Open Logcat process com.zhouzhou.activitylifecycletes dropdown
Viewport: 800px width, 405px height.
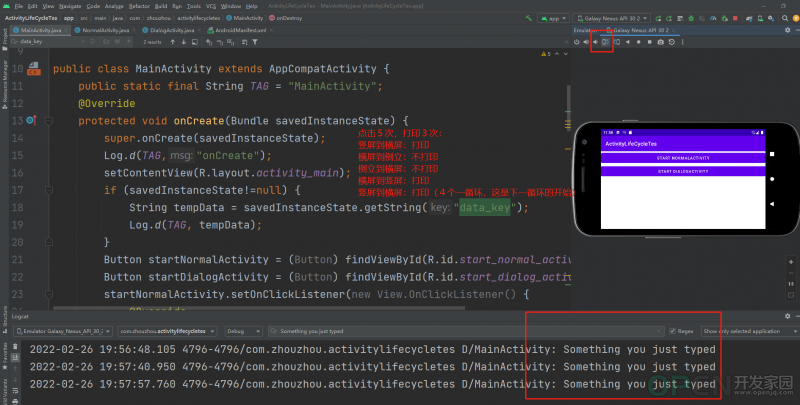point(167,331)
